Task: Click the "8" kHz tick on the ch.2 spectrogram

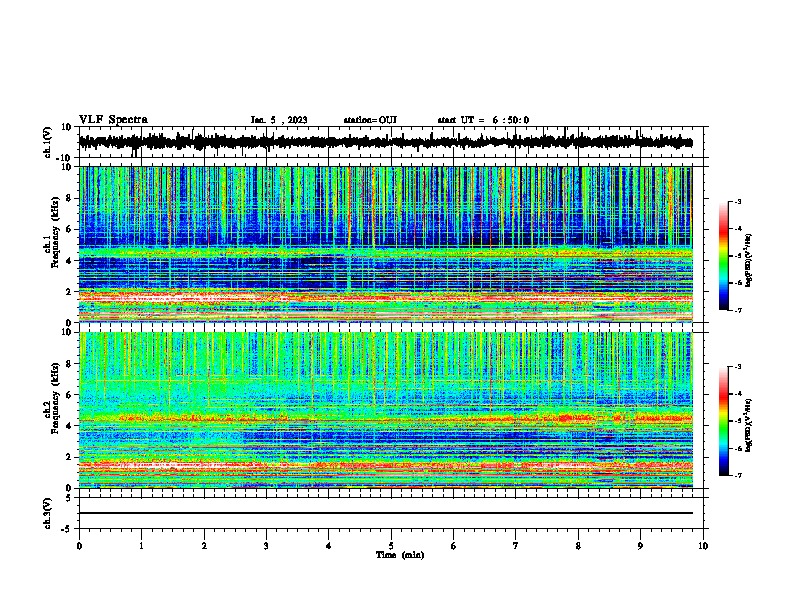Action: coord(69,364)
